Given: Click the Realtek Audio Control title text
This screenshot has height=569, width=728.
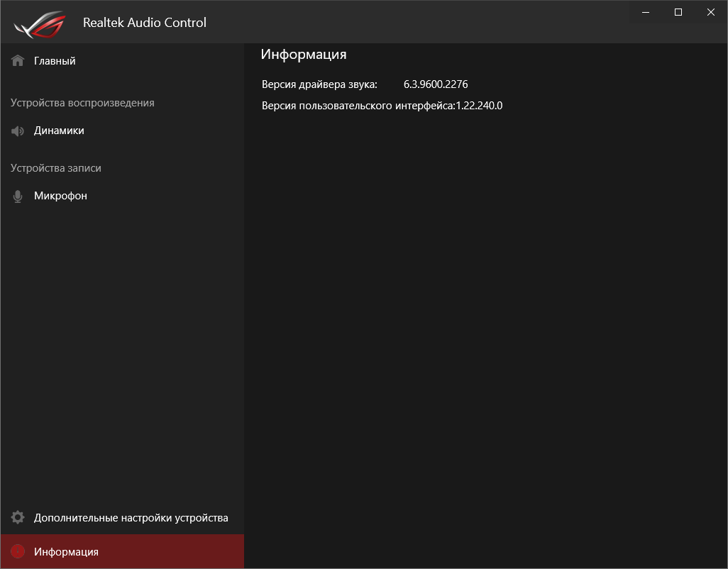Looking at the screenshot, I should [x=145, y=23].
